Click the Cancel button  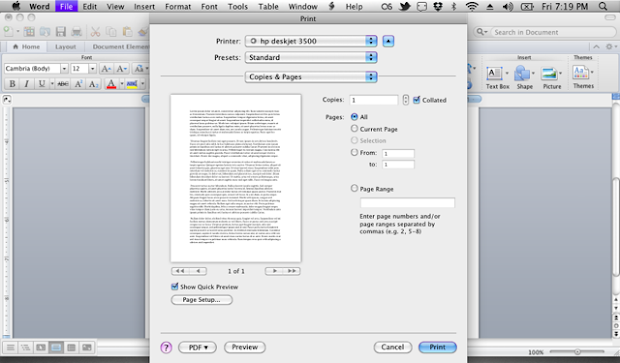coord(393,347)
